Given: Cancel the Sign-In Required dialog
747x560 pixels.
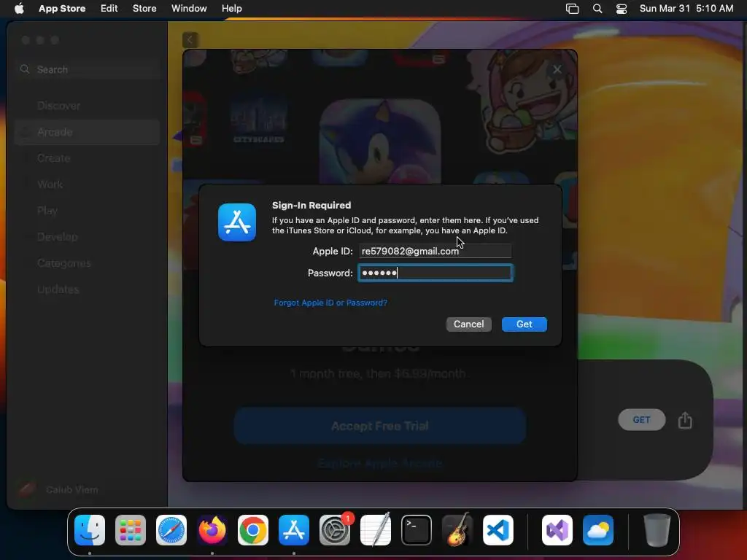Looking at the screenshot, I should pos(469,324).
